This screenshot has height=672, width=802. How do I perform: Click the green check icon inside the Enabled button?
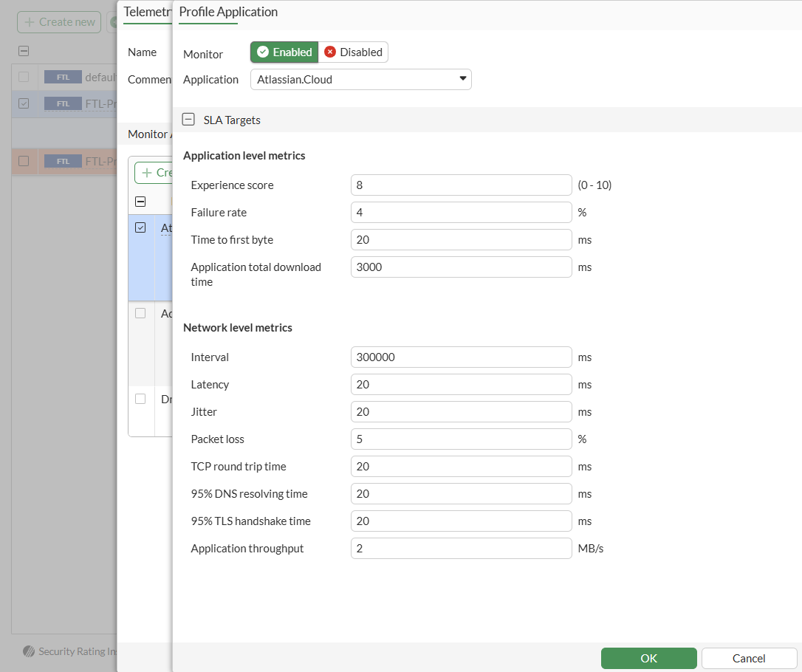(x=263, y=52)
